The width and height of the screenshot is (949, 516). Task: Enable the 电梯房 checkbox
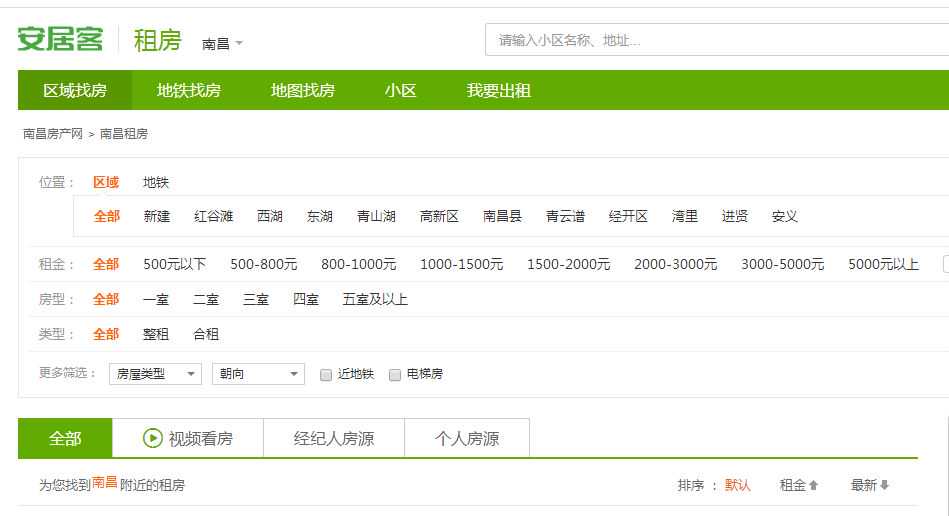click(x=395, y=375)
